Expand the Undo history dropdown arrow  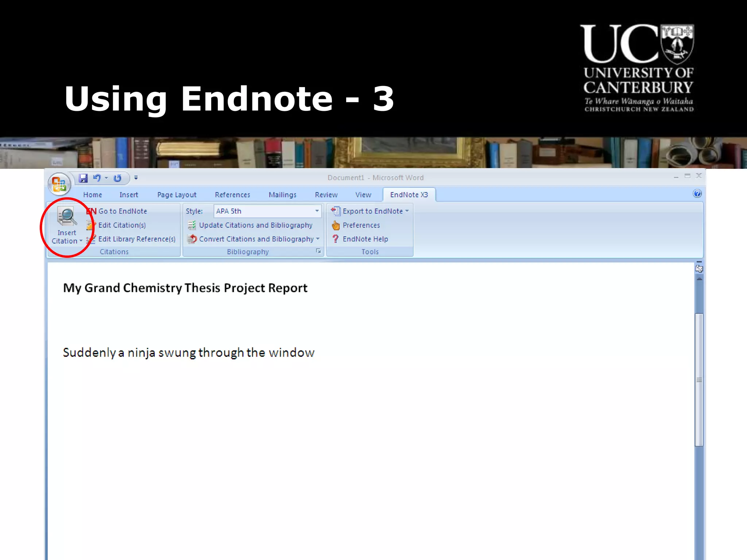coord(107,178)
